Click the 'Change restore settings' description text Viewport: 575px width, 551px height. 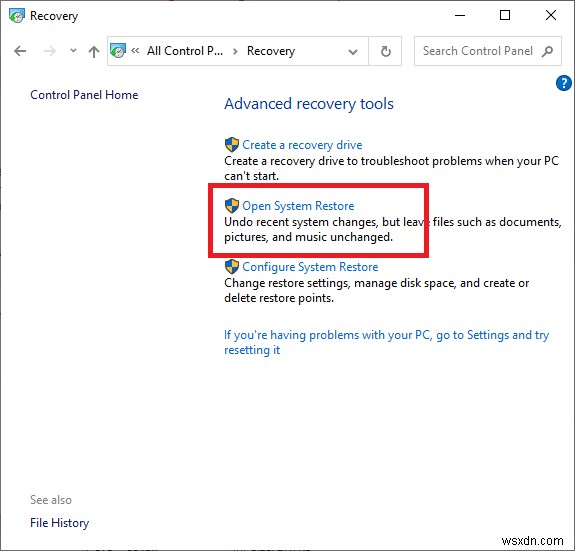click(x=377, y=290)
